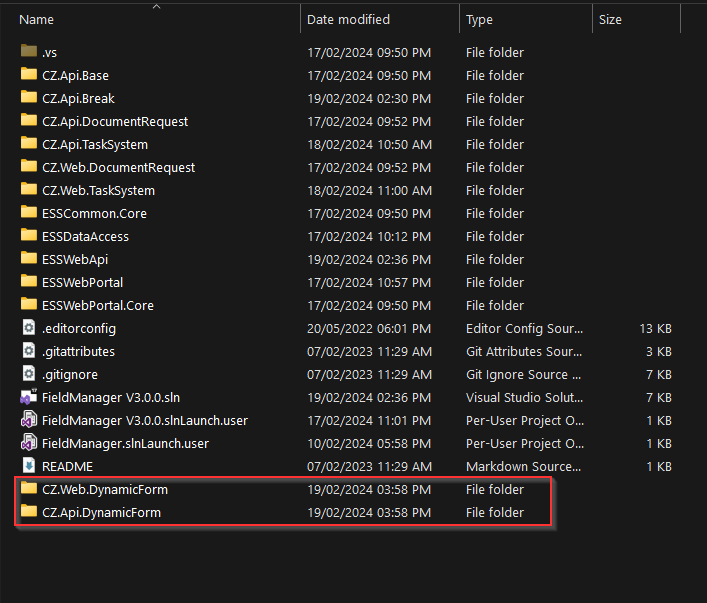Select the CZ.Api.Base folder name
The image size is (707, 603).
(75, 75)
